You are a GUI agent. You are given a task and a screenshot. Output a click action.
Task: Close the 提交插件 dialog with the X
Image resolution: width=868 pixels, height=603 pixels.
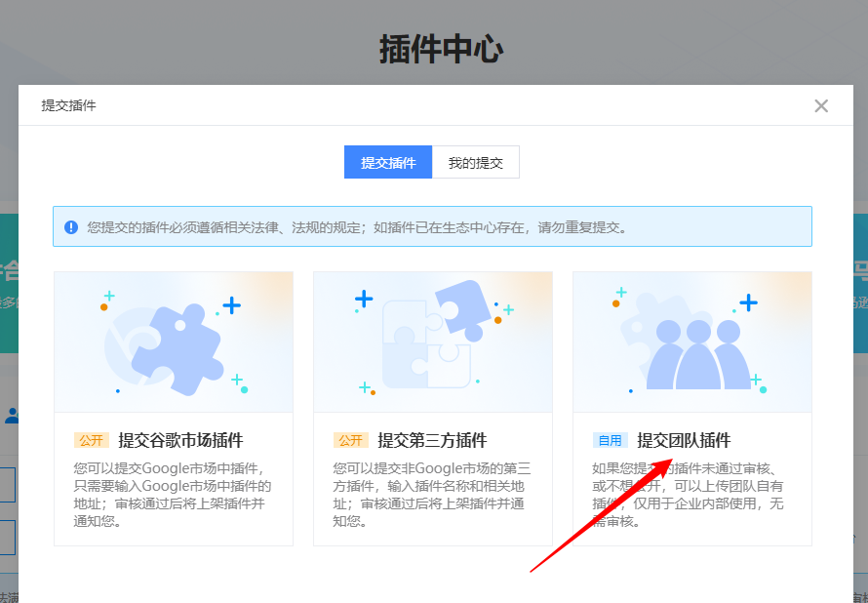(821, 106)
